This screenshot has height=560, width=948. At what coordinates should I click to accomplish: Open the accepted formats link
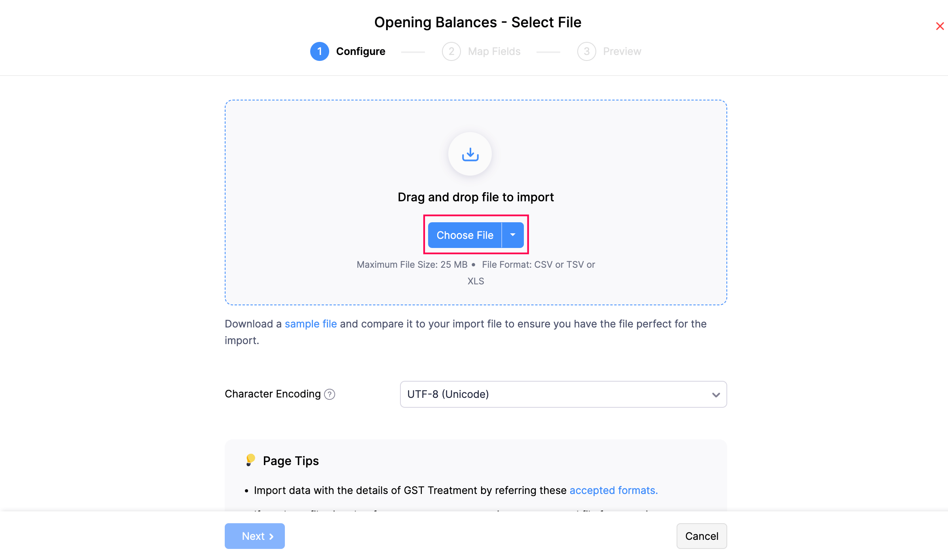(612, 490)
